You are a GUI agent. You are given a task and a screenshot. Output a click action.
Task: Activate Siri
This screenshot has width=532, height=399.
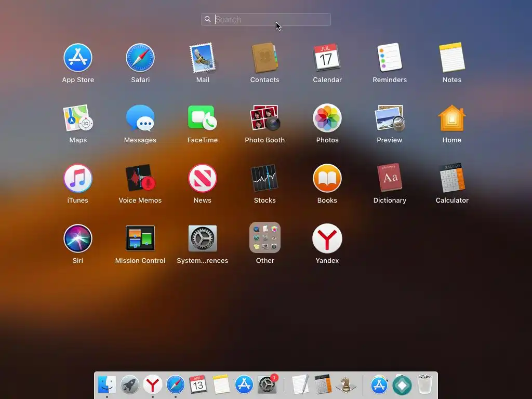click(x=78, y=238)
